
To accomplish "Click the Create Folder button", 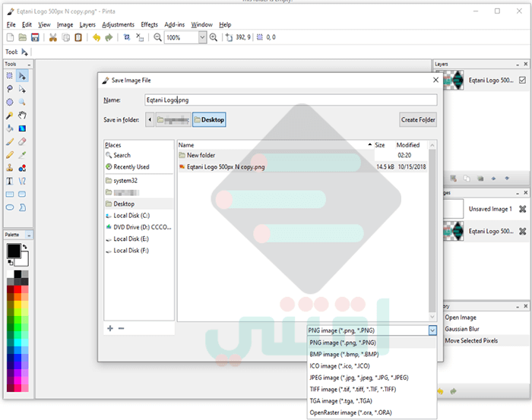I will click(418, 120).
